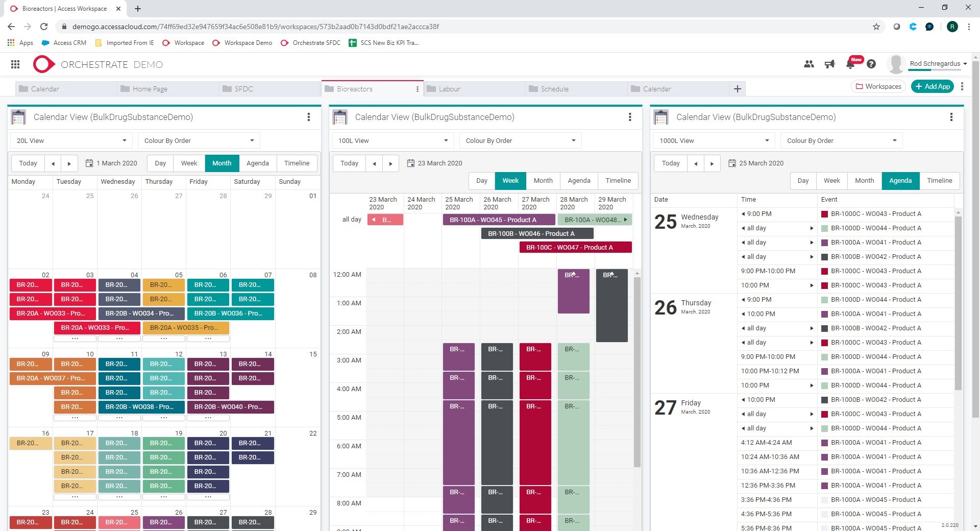Screen dimensions: 980x531
Task: Open the Colour By Order dropdown on middle panel
Action: point(520,140)
